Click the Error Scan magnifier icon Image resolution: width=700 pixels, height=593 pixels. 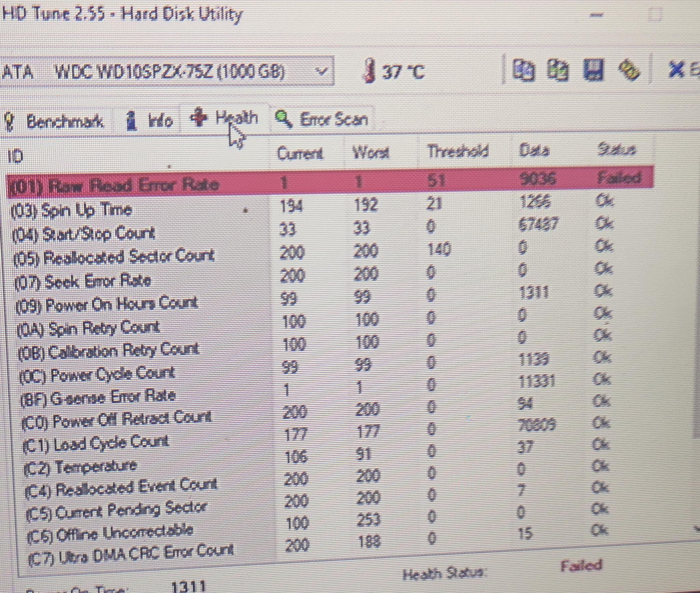click(283, 119)
